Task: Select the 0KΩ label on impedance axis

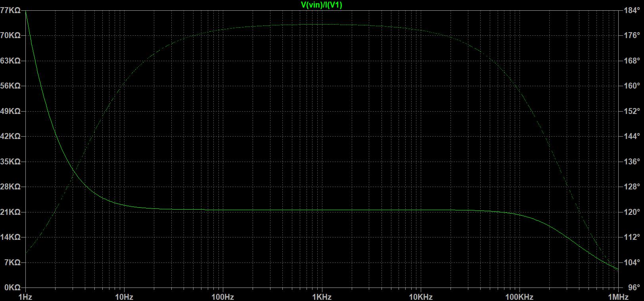Action: tap(11, 287)
